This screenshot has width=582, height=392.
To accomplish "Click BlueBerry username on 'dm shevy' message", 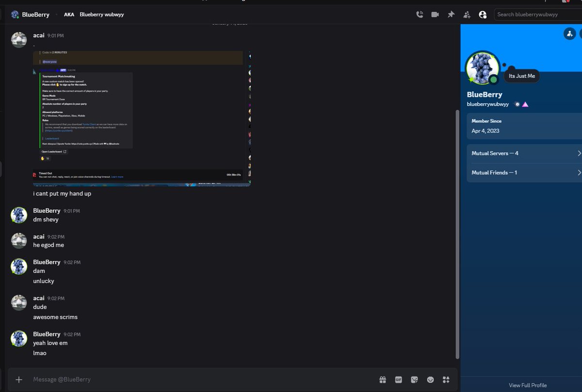I will (47, 211).
